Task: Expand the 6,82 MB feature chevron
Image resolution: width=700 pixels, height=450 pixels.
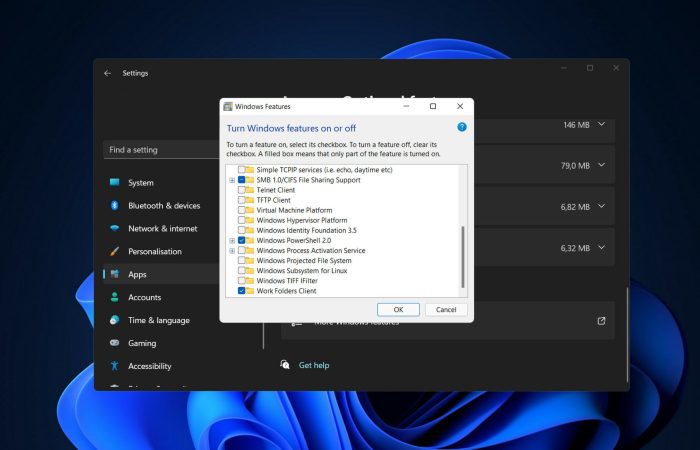Action: click(601, 206)
